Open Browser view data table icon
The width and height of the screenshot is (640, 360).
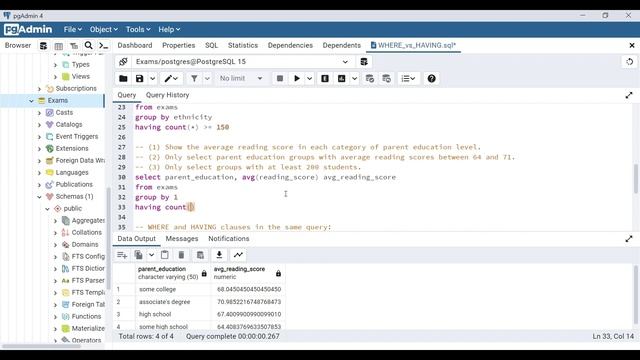(58, 46)
